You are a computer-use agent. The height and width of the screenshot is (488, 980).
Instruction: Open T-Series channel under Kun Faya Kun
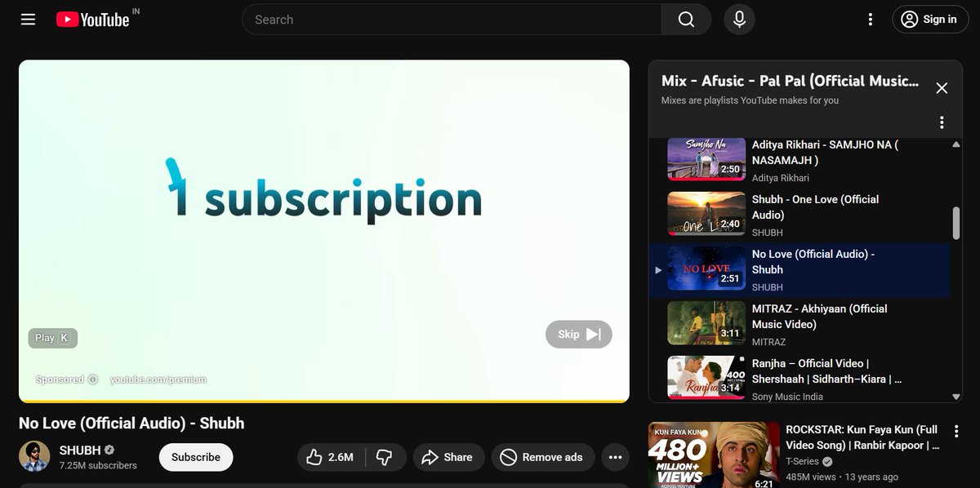(x=802, y=461)
